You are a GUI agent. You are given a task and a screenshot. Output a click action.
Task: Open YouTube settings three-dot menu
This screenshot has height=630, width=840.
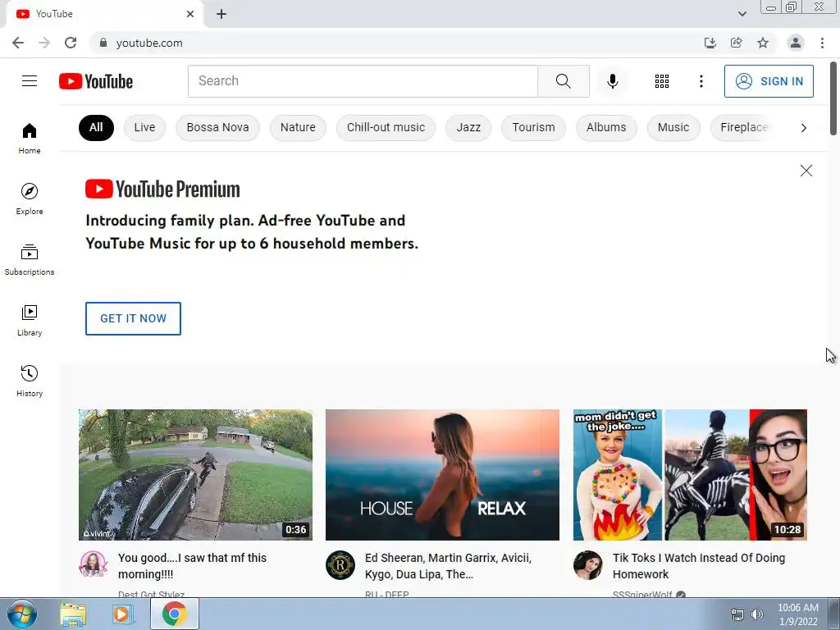pyautogui.click(x=701, y=81)
